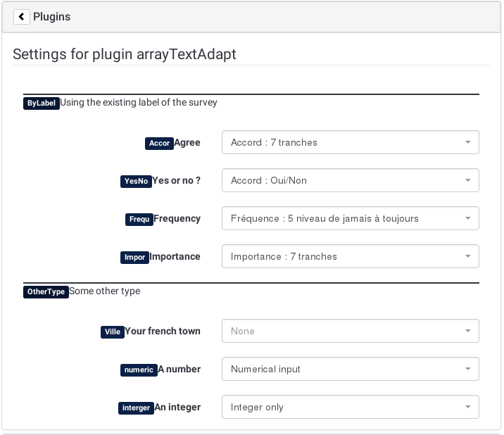Click the Frequ code badge
The image size is (504, 435).
(139, 219)
